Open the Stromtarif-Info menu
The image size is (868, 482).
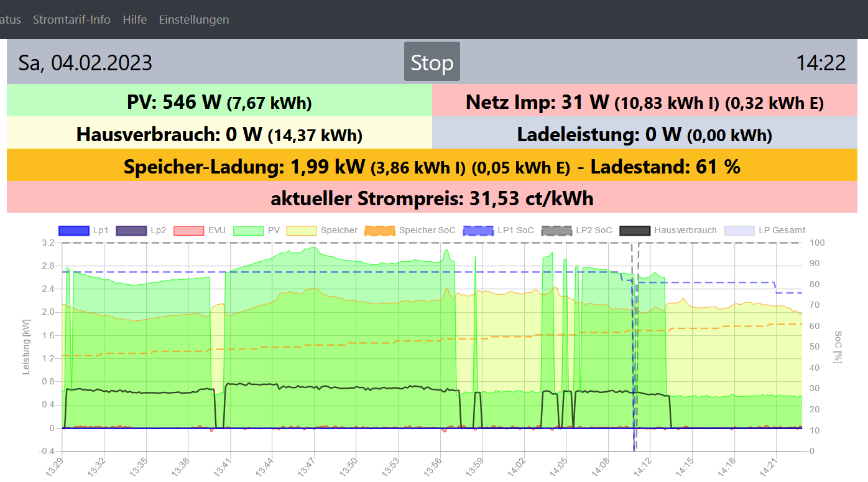coord(72,19)
